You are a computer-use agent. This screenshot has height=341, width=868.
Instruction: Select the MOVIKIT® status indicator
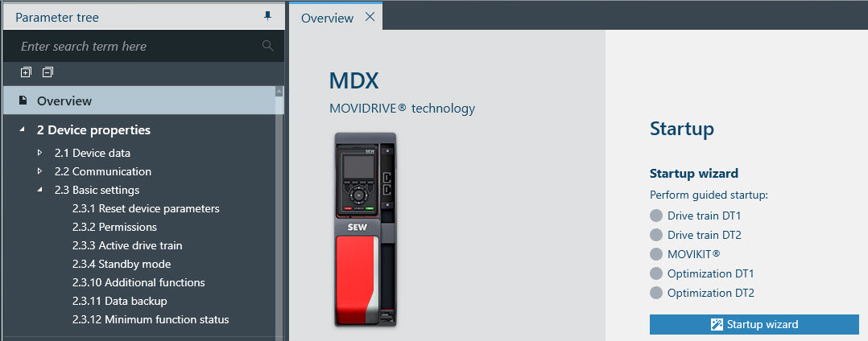tap(656, 255)
